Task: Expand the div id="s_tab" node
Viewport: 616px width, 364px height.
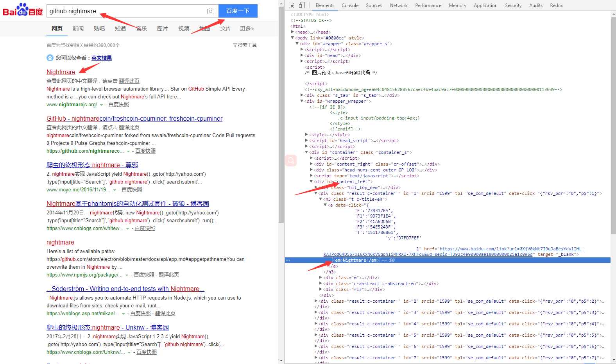Action: tap(302, 95)
